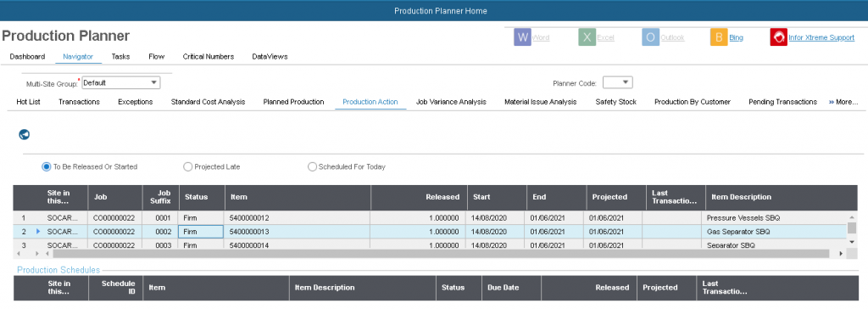Open the Planned Production tab
The width and height of the screenshot is (868, 309).
(x=293, y=102)
